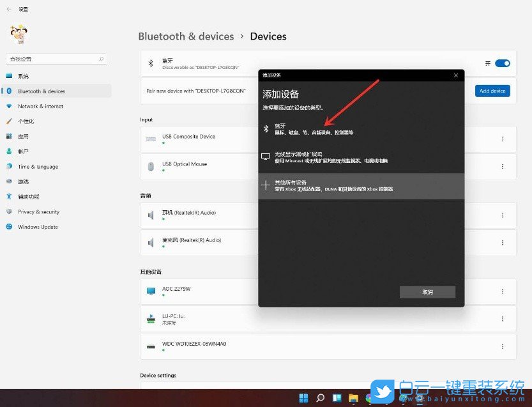
Task: Click the back arrow in Settings title bar
Action: coord(9,10)
